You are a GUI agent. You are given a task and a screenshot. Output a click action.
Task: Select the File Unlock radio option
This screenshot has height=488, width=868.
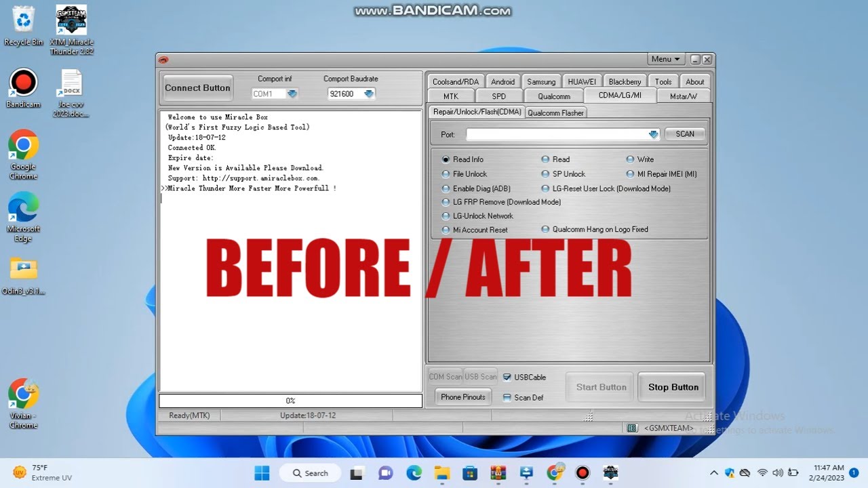[x=465, y=174]
